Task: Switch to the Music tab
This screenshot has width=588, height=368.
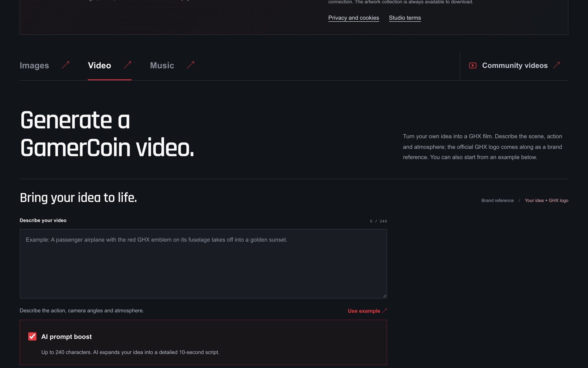Action: click(x=162, y=66)
